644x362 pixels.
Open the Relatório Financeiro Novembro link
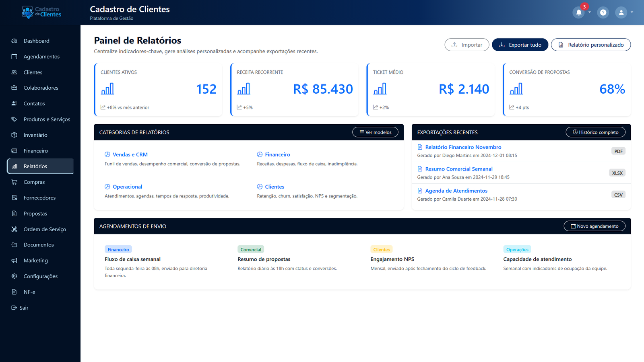tap(463, 147)
